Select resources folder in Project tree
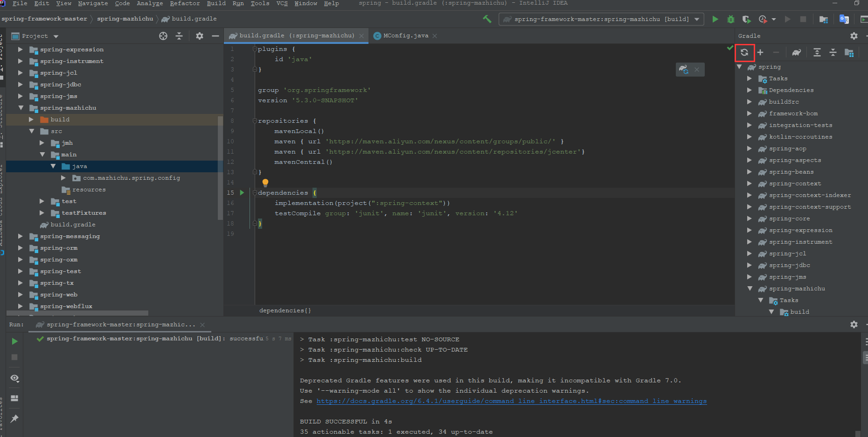 pyautogui.click(x=89, y=190)
